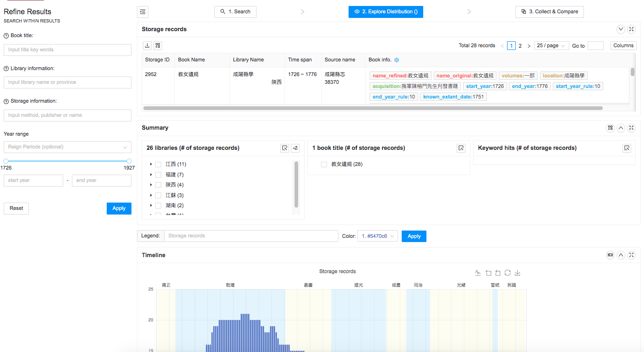Go to the 1. Search step

tap(235, 12)
